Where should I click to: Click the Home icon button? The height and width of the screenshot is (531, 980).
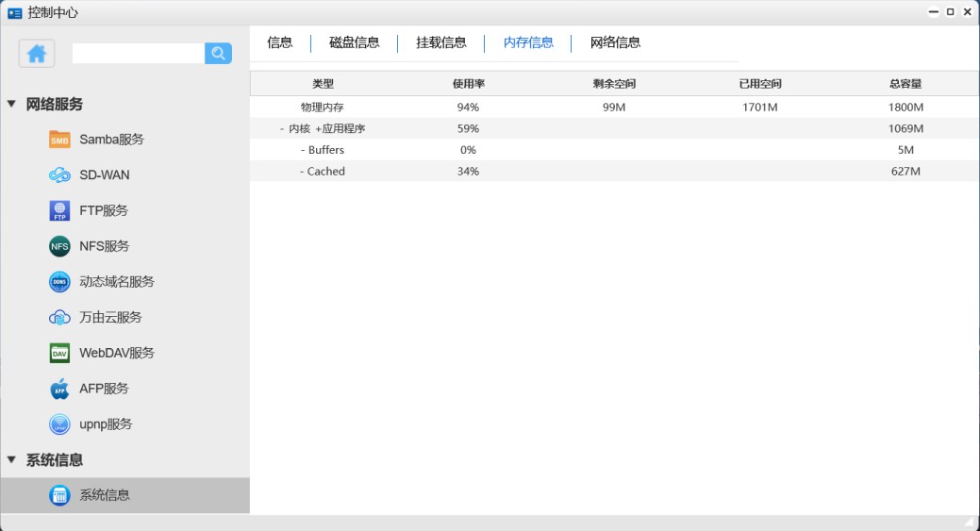tap(37, 54)
